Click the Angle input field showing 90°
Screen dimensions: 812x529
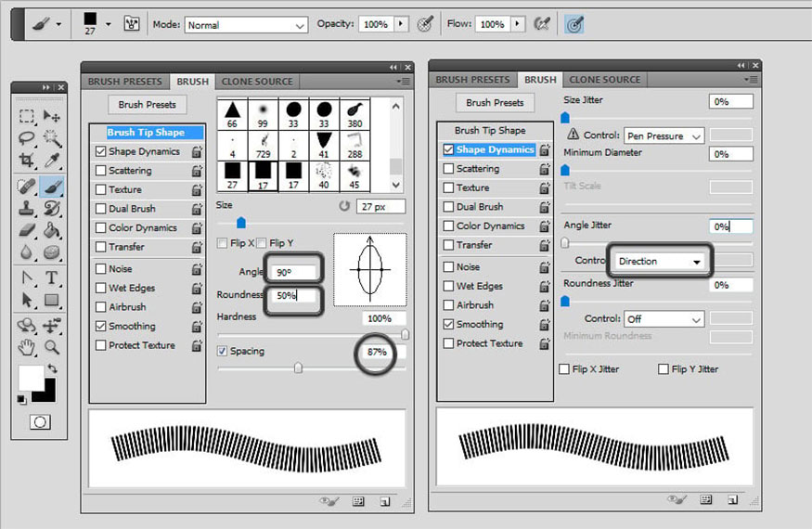[x=294, y=272]
